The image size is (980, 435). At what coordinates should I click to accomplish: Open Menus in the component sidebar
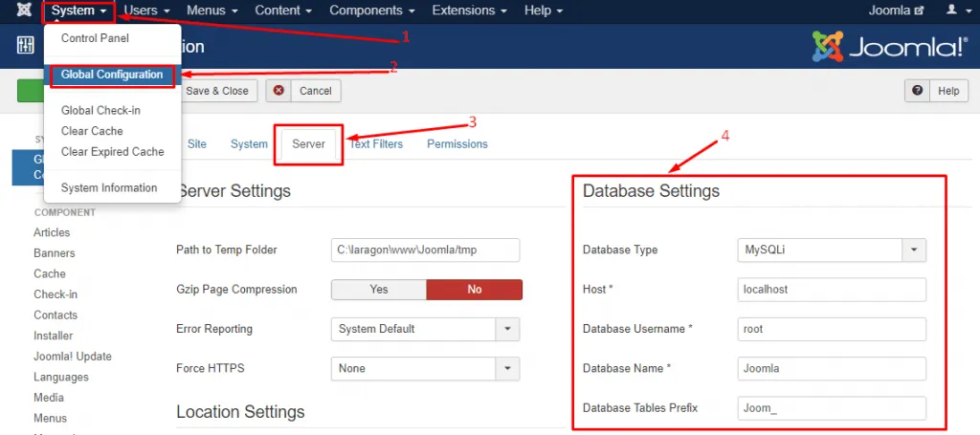(50, 418)
